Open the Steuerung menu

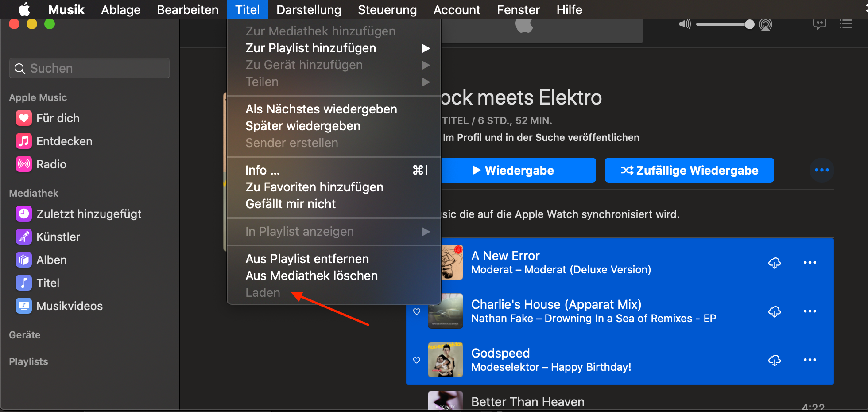pyautogui.click(x=387, y=9)
